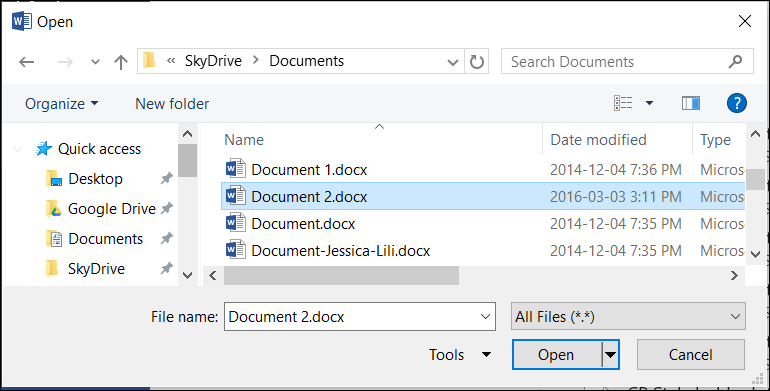770x391 pixels.
Task: Refresh the Documents folder
Action: 477,62
